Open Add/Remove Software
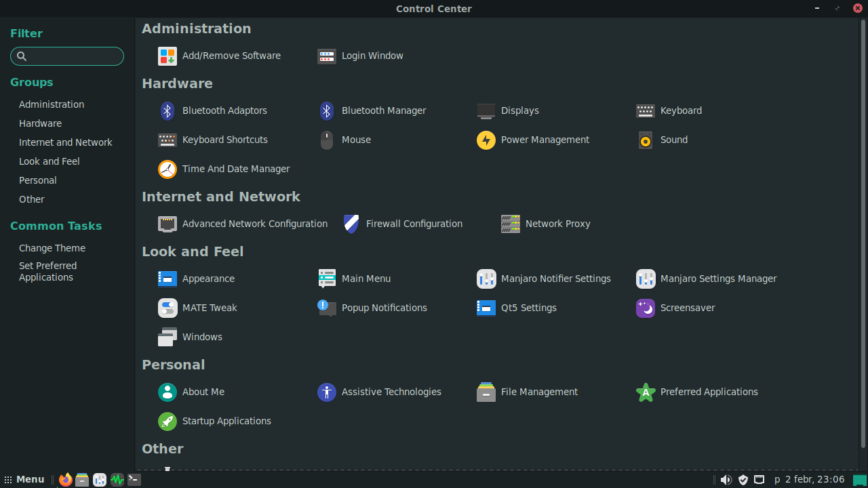The width and height of the screenshot is (868, 488). pos(219,56)
